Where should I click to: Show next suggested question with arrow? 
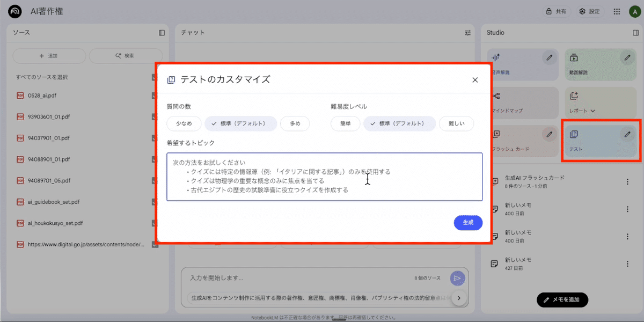point(459,298)
